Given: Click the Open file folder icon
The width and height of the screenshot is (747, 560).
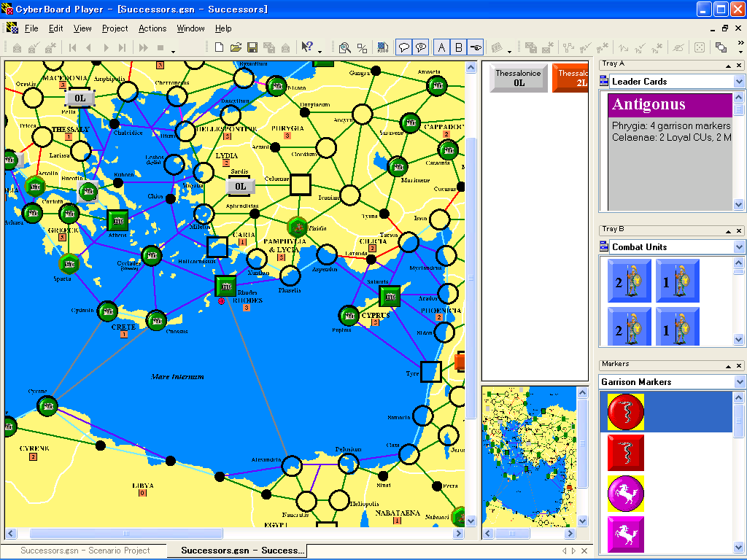Looking at the screenshot, I should pyautogui.click(x=236, y=47).
